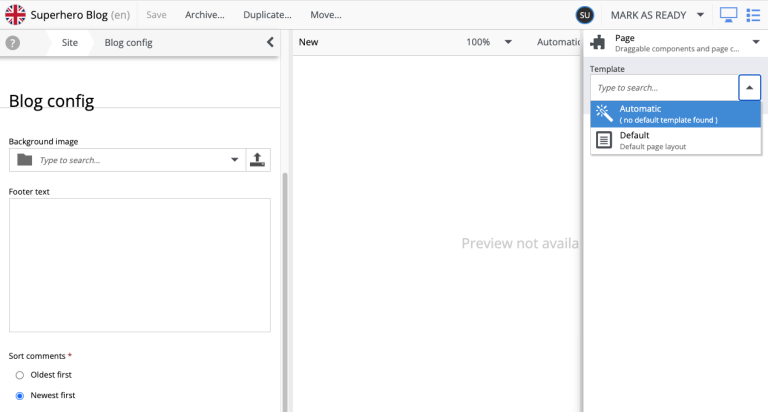Select the Newest first radio button
This screenshot has width=768, height=412.
click(x=19, y=396)
